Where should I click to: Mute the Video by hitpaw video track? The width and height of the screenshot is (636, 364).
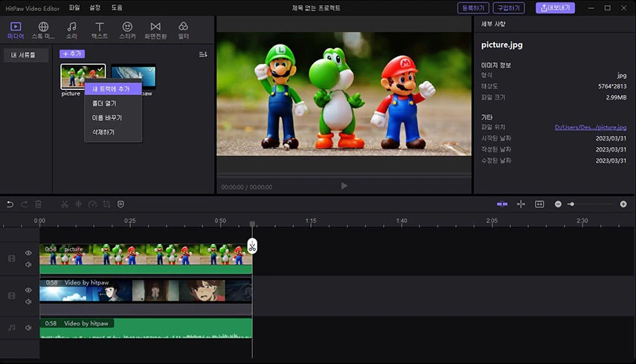tap(28, 302)
